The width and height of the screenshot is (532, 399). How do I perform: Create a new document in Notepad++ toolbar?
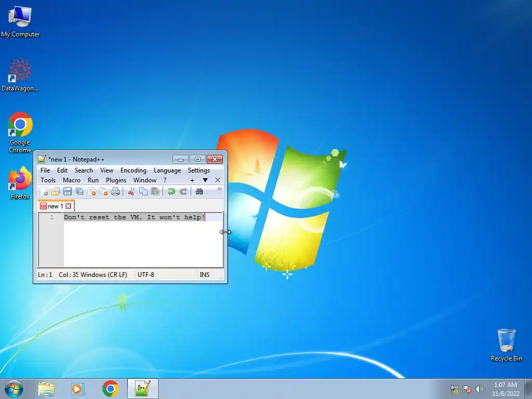(x=44, y=191)
